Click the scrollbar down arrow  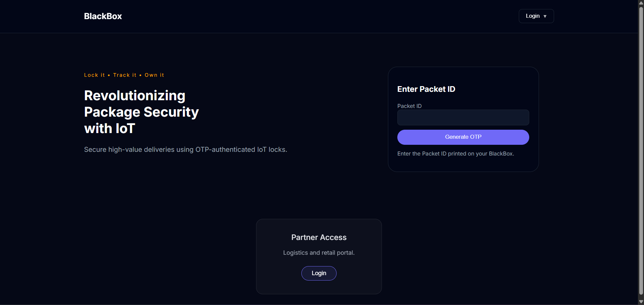[x=641, y=302]
